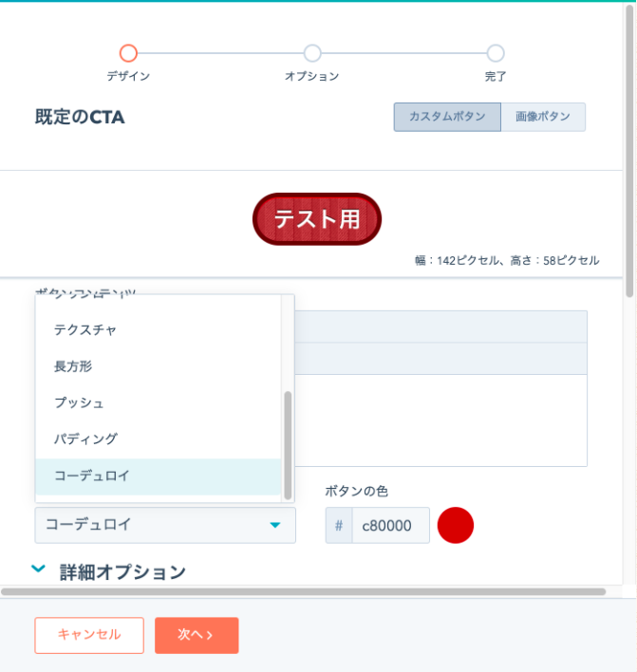Select パディング button style option
637x672 pixels.
(86, 439)
